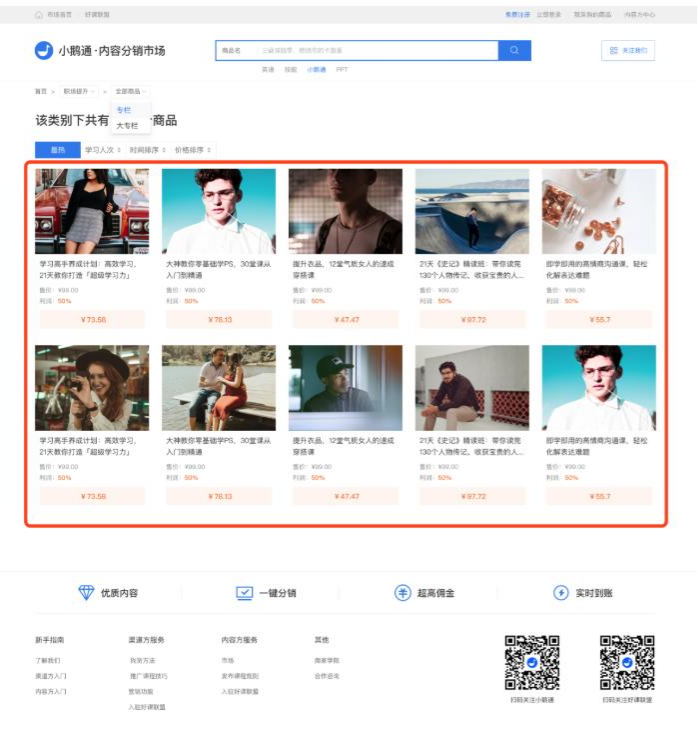
Task: Open 内容方中心 in the top bar
Action: [640, 15]
